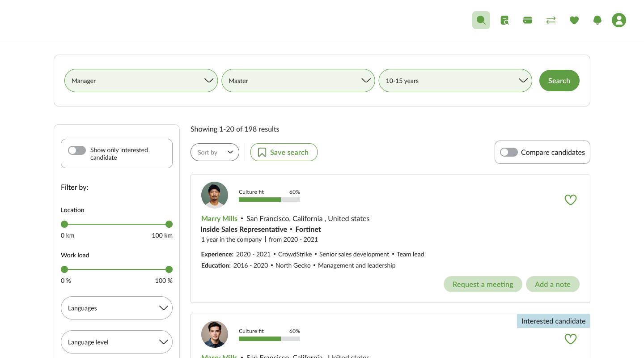Favorite the Interested candidate card's heart icon
This screenshot has height=358, width=644.
570,339
